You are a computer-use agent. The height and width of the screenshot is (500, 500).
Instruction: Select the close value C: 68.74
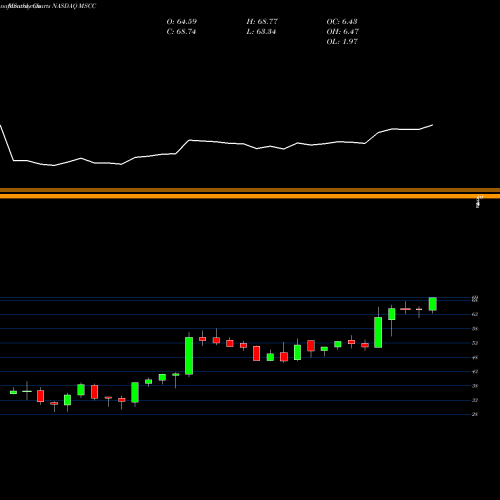pyautogui.click(x=181, y=32)
